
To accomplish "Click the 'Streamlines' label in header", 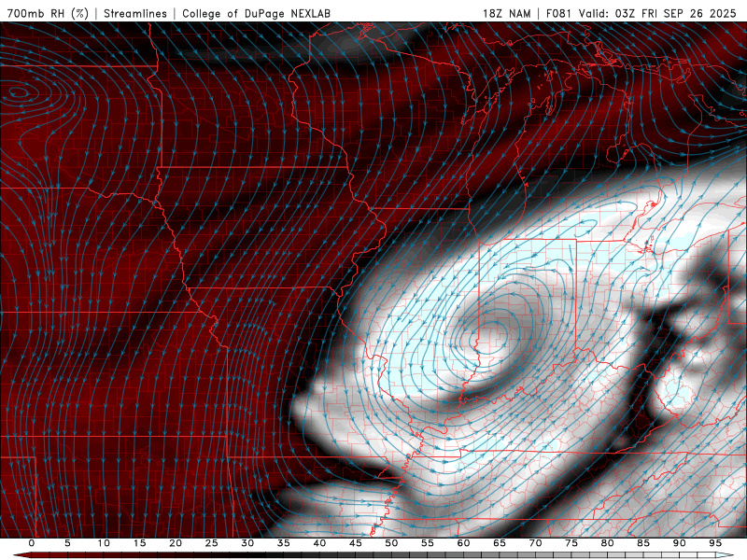I will click(135, 13).
